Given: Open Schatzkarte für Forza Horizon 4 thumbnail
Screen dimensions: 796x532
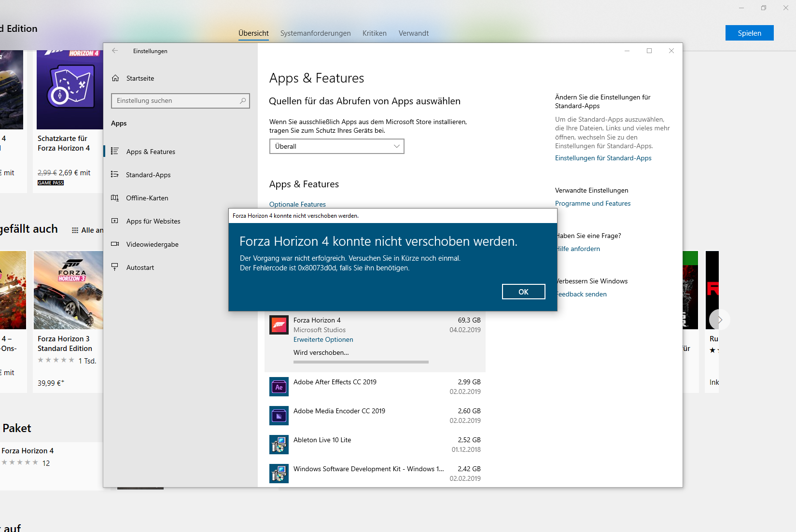Looking at the screenshot, I should 70,90.
